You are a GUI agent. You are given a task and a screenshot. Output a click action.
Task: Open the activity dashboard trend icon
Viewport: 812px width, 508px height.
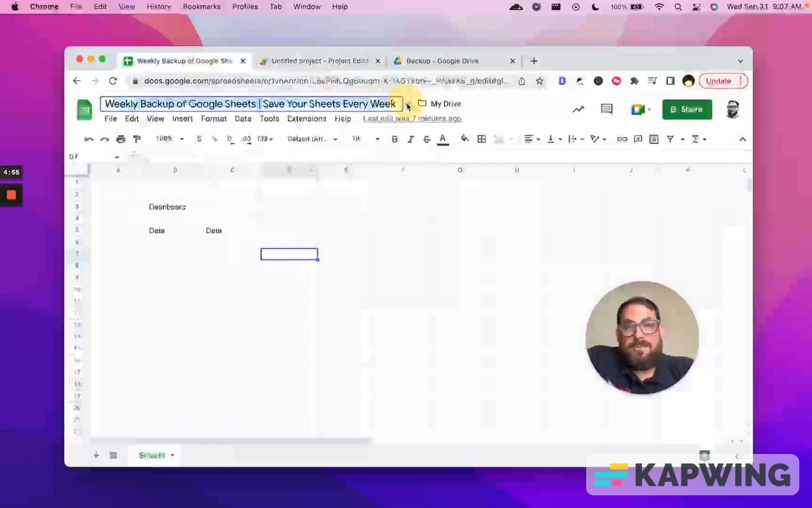click(x=578, y=109)
